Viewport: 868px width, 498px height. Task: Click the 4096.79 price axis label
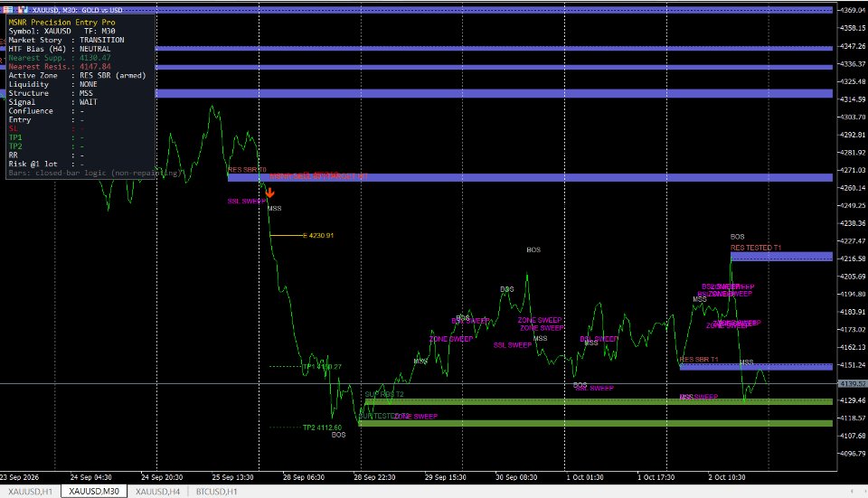point(853,453)
